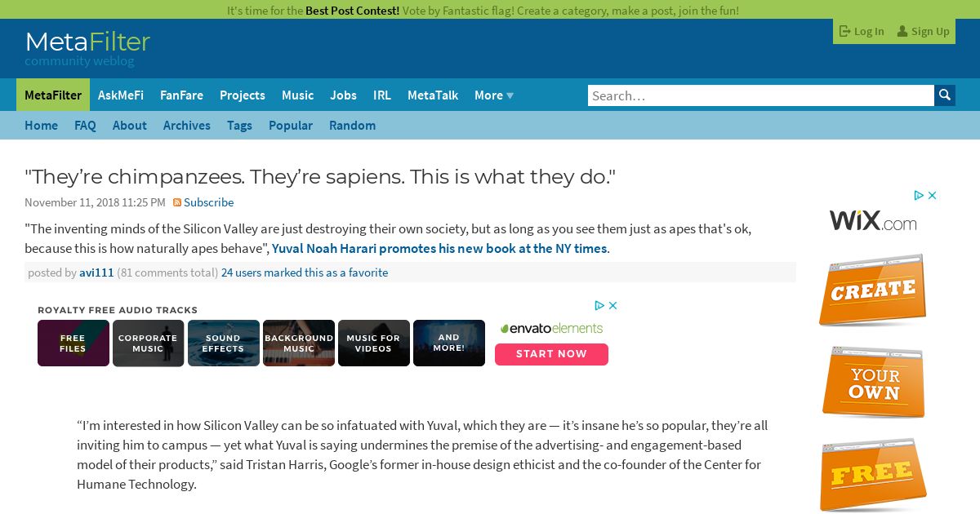Click the Royalty Free Audio Tracks heading
Screen dimensions: 980x514
pyautogui.click(x=118, y=310)
